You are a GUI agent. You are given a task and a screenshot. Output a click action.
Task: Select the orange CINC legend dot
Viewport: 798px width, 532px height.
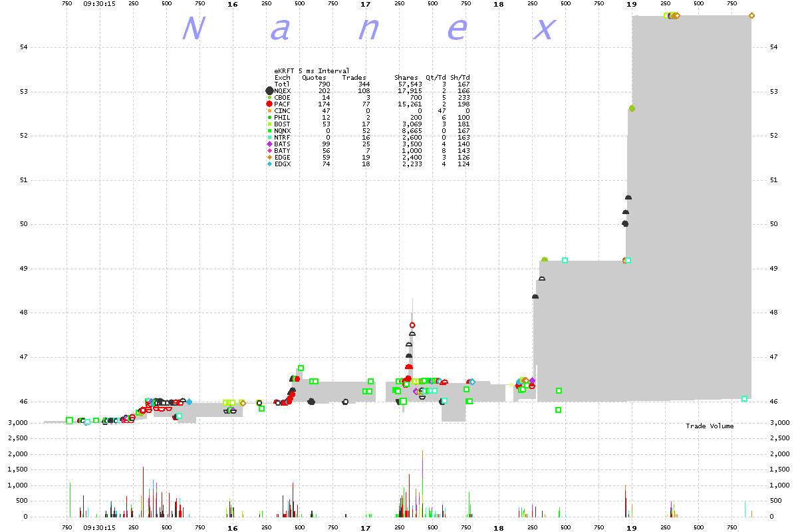[269, 111]
